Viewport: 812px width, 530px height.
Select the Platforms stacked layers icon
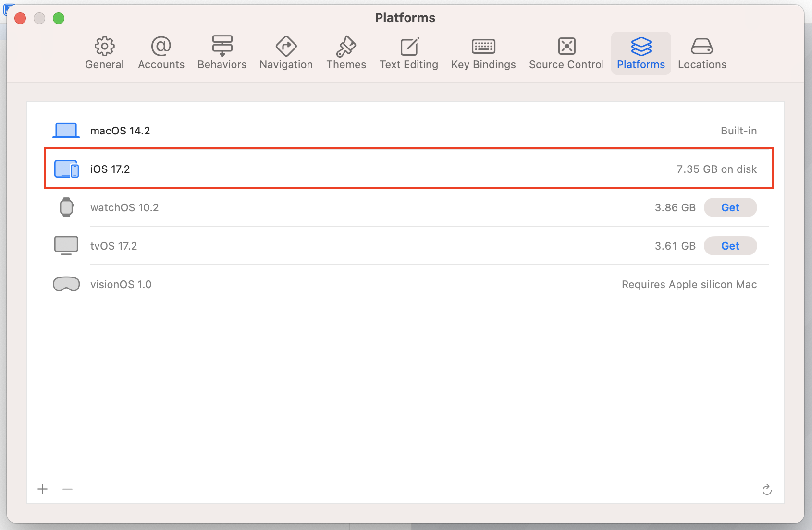pyautogui.click(x=641, y=46)
